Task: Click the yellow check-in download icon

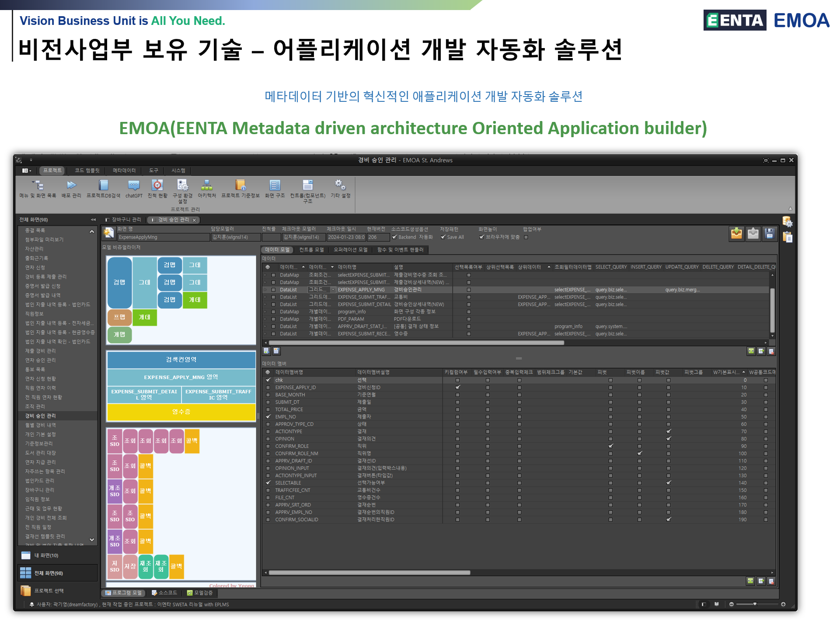Action: (x=736, y=233)
